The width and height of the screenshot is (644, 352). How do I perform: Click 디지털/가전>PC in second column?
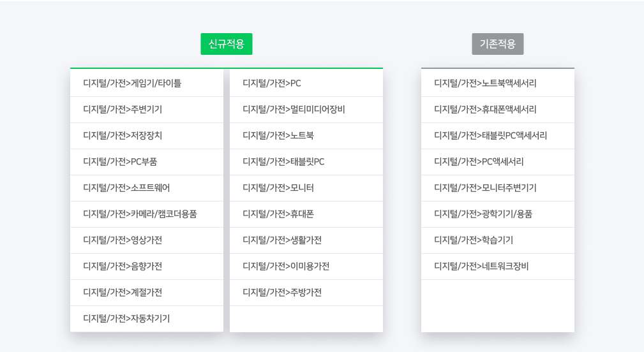coord(272,84)
